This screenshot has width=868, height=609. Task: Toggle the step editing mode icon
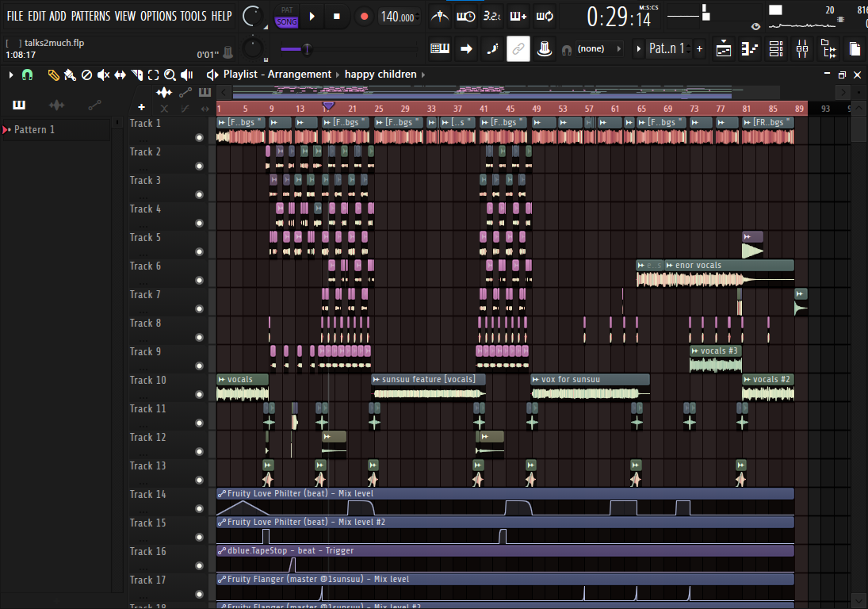pyautogui.click(x=492, y=48)
